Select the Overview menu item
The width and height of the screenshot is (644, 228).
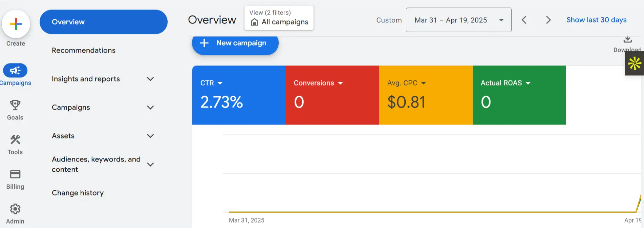click(x=103, y=22)
